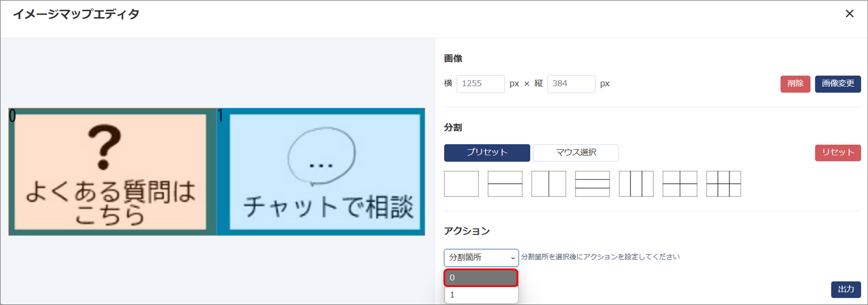The height and width of the screenshot is (305, 868).
Task: Focus the 縦 height field showing 384
Action: [571, 84]
